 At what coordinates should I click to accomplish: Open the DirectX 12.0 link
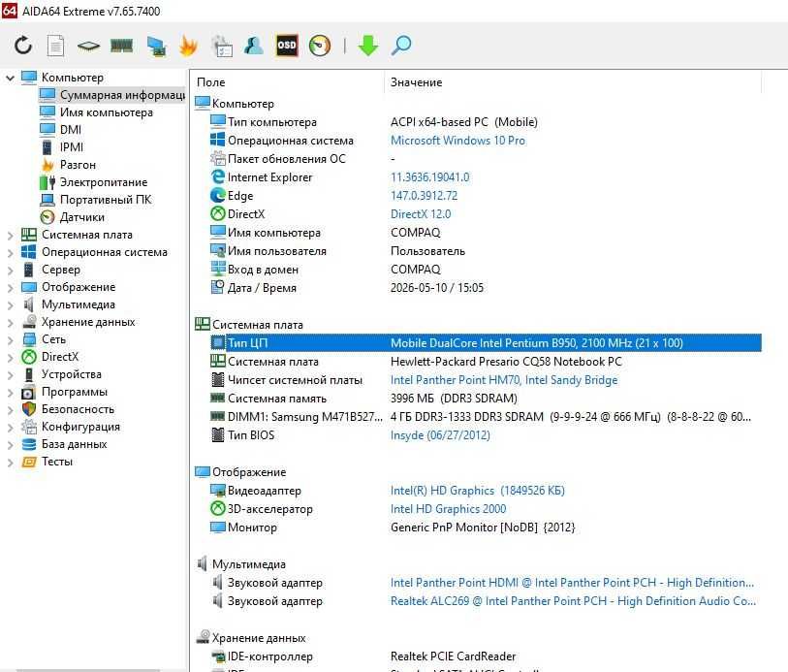pos(421,214)
